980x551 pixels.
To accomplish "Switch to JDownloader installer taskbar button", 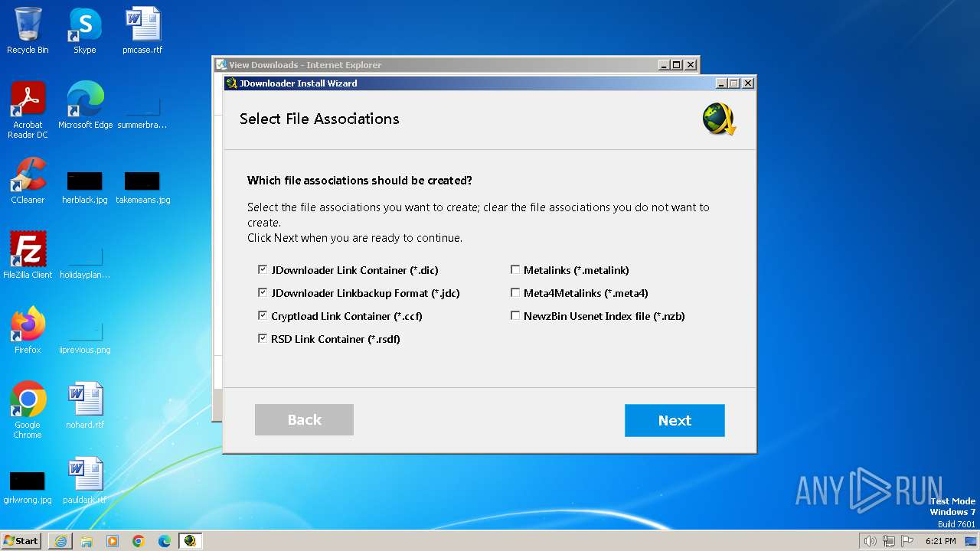I will coord(190,541).
